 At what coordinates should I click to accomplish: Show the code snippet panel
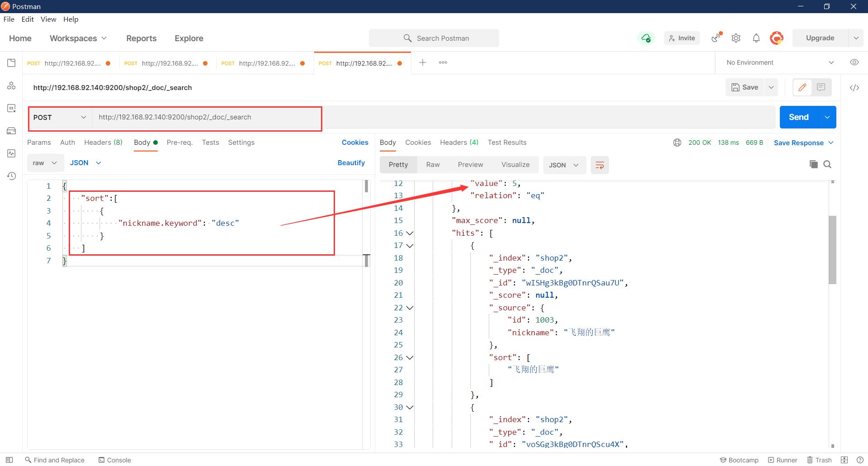[854, 88]
